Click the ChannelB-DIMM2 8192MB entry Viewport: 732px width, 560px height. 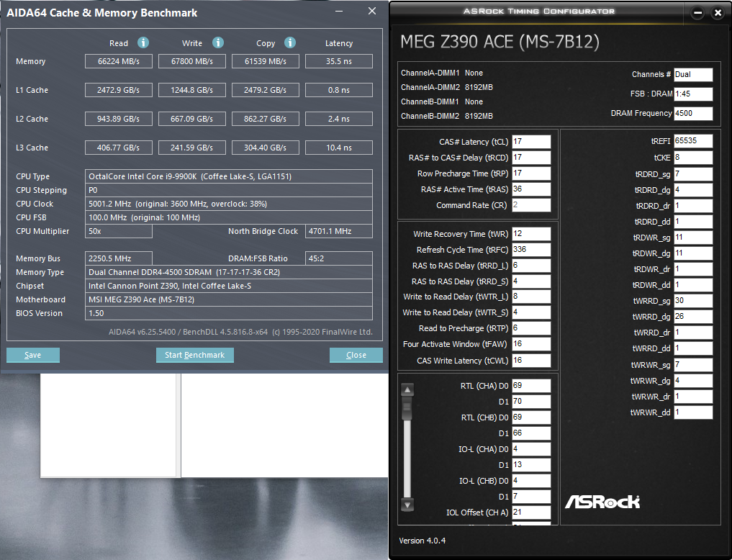(447, 116)
